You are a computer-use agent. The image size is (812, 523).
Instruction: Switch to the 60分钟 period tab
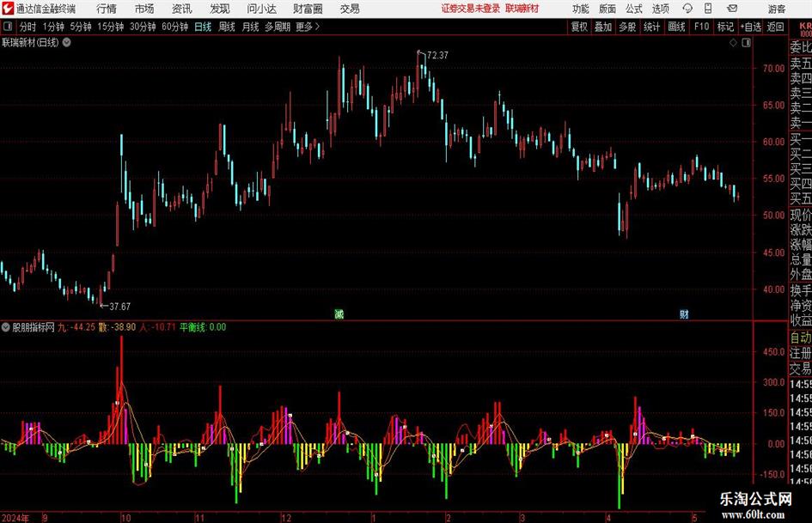pos(175,27)
